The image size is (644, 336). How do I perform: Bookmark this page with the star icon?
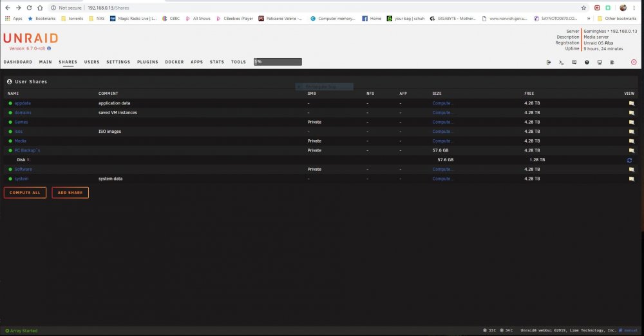(583, 8)
